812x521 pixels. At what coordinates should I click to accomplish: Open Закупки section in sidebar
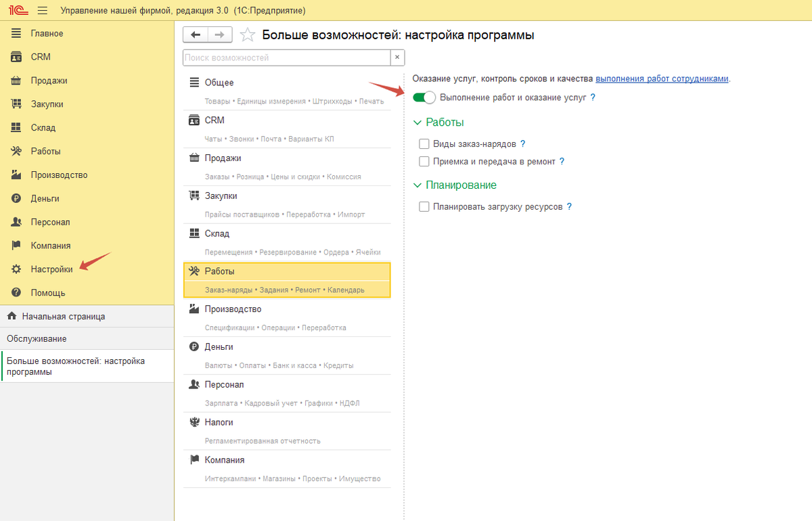click(x=47, y=104)
